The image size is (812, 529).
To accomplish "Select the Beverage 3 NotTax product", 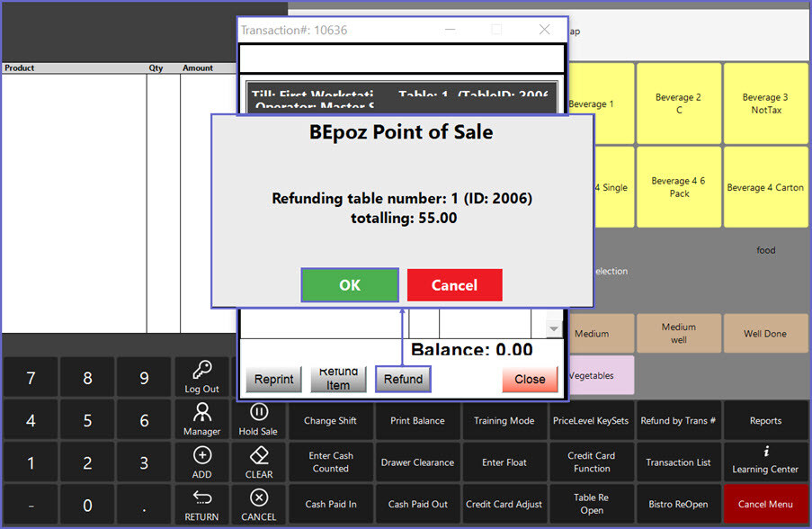I will pos(764,103).
